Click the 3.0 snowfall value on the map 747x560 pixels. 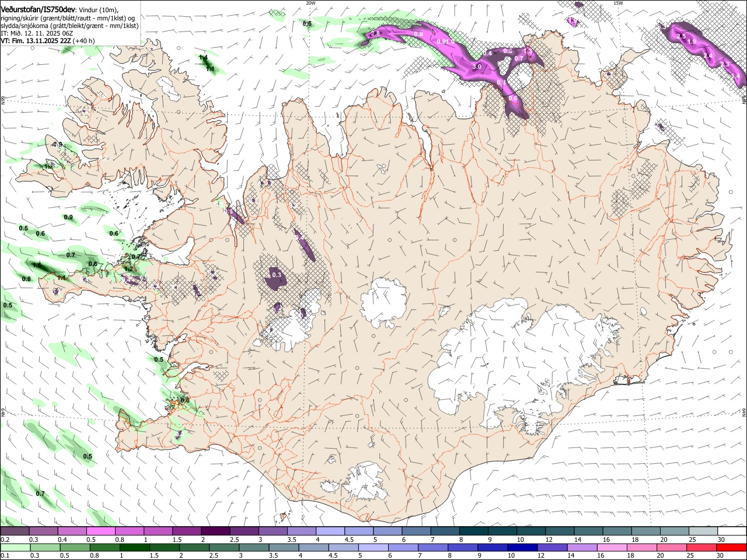(476, 67)
